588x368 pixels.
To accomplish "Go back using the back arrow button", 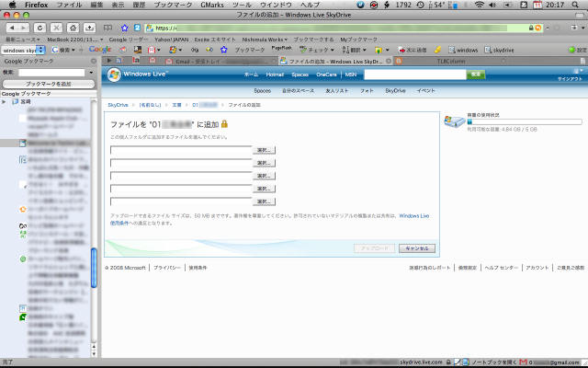I will point(12,28).
